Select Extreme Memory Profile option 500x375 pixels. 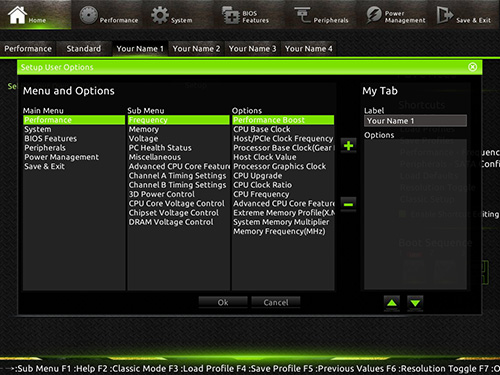pos(283,213)
